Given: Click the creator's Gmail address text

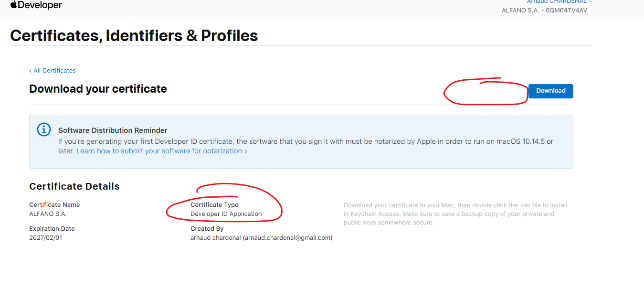Looking at the screenshot, I should [x=287, y=238].
